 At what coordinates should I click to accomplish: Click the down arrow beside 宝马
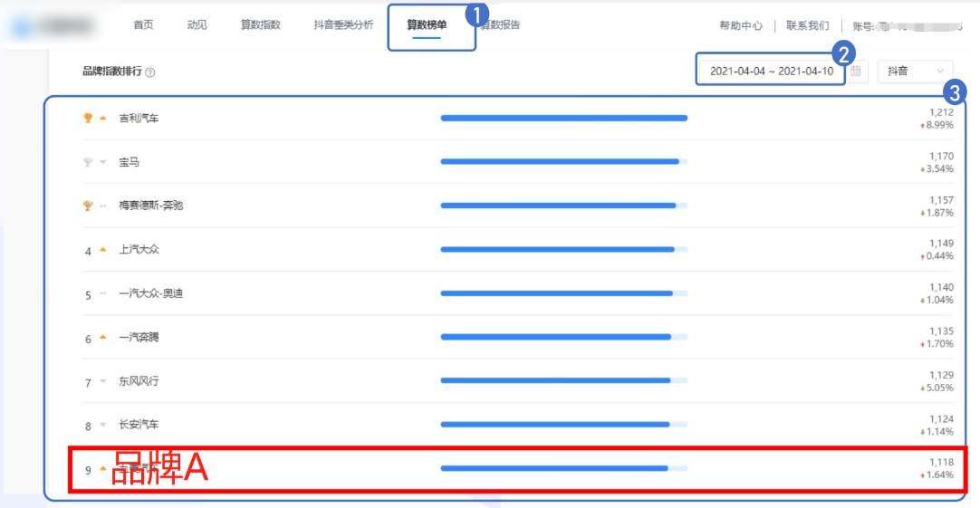(103, 162)
